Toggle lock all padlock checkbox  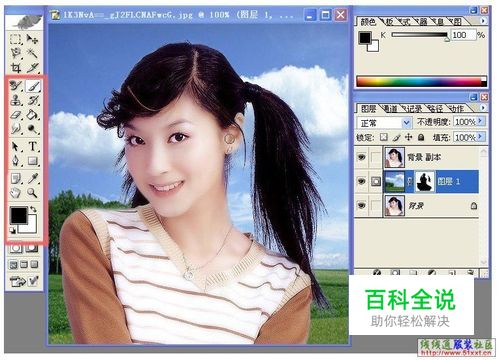421,137
